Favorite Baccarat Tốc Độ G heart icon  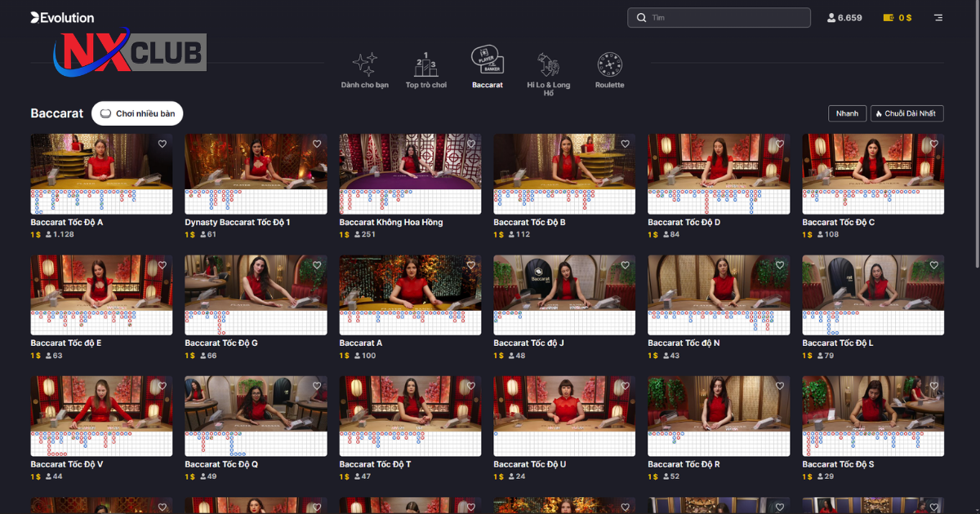coord(317,265)
